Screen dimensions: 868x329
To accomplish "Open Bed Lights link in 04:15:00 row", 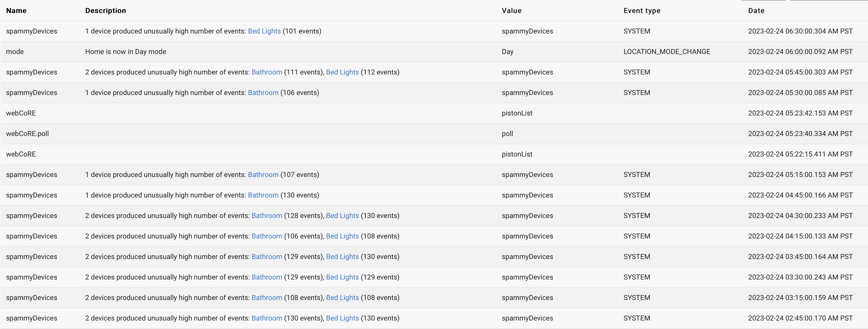I will tap(342, 236).
